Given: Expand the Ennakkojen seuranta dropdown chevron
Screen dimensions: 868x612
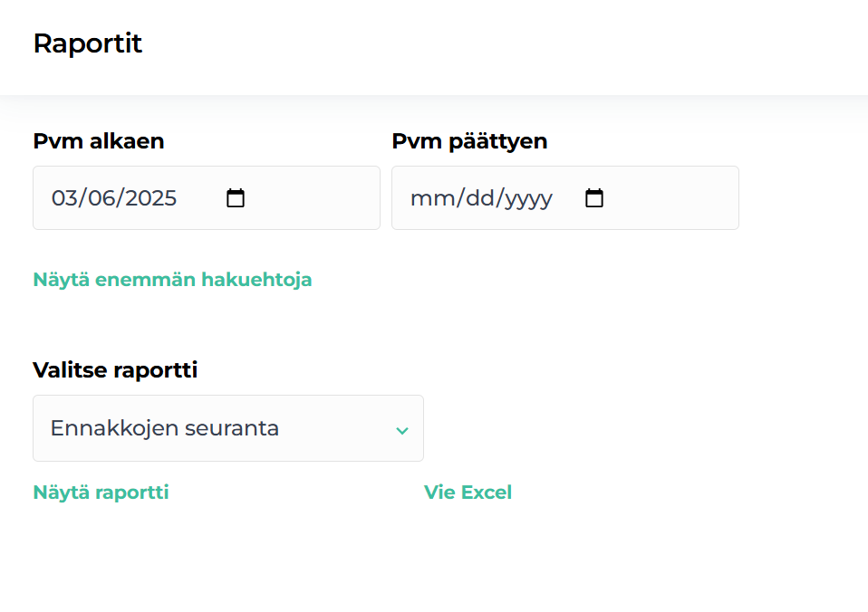Looking at the screenshot, I should pos(402,429).
